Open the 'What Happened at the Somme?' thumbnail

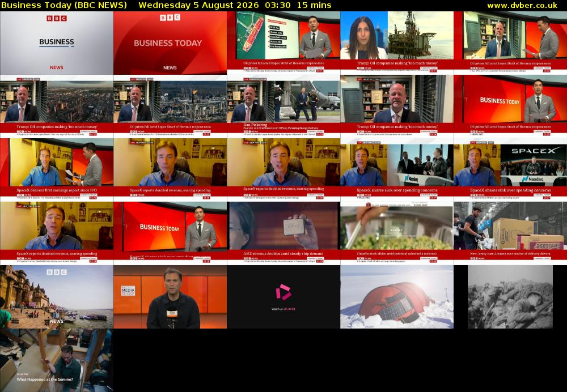tap(56, 360)
